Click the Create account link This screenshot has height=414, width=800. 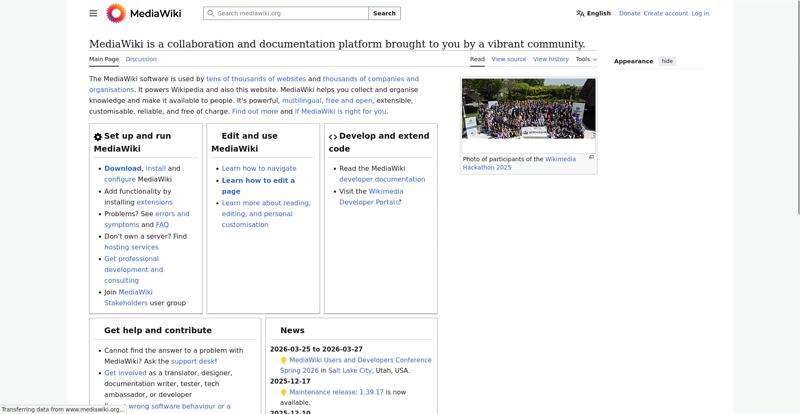click(x=665, y=13)
